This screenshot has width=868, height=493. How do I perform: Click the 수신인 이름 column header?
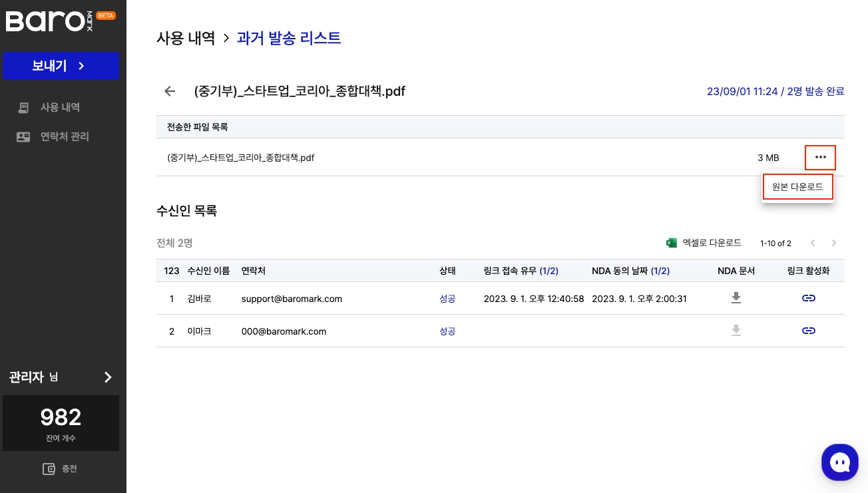click(x=208, y=271)
